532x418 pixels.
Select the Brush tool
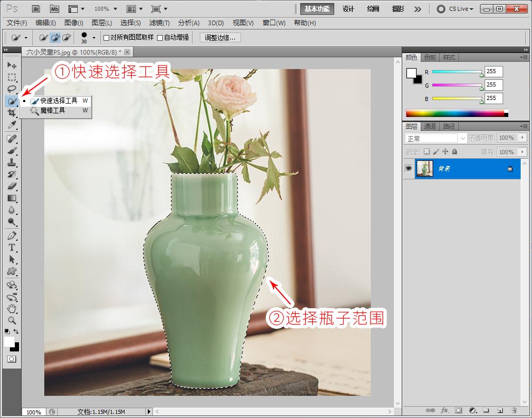(11, 151)
